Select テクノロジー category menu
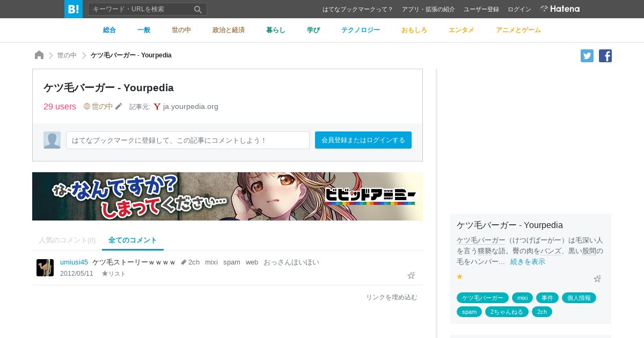 pos(361,30)
